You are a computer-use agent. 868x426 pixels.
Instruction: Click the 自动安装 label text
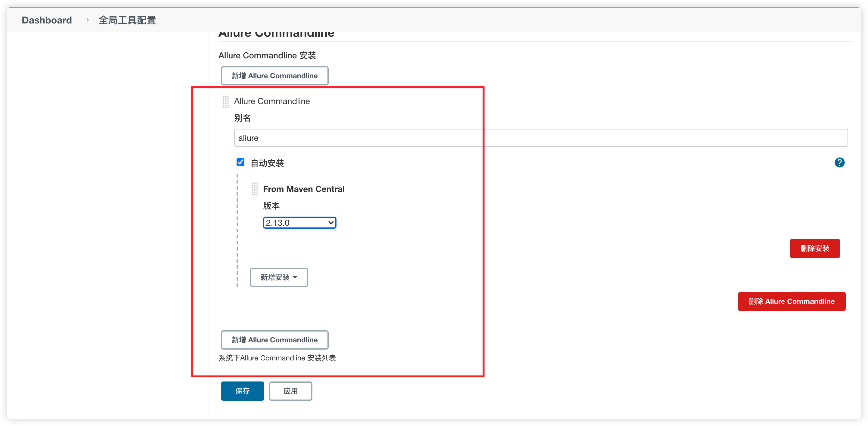tap(267, 163)
